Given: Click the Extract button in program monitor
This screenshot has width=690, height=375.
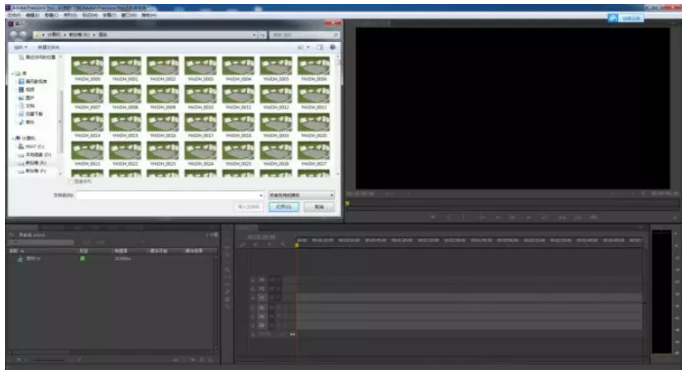Looking at the screenshot, I should click(578, 217).
